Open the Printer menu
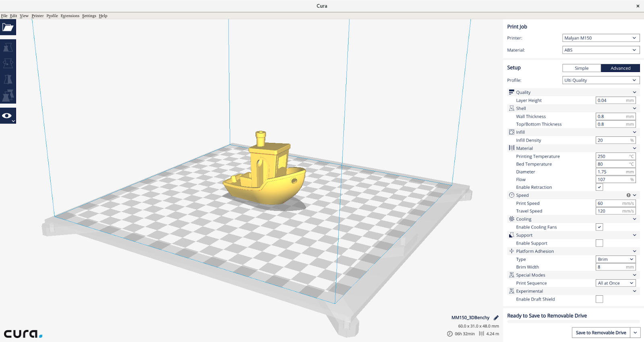Screen dimensions: 644x342 (x=37, y=16)
